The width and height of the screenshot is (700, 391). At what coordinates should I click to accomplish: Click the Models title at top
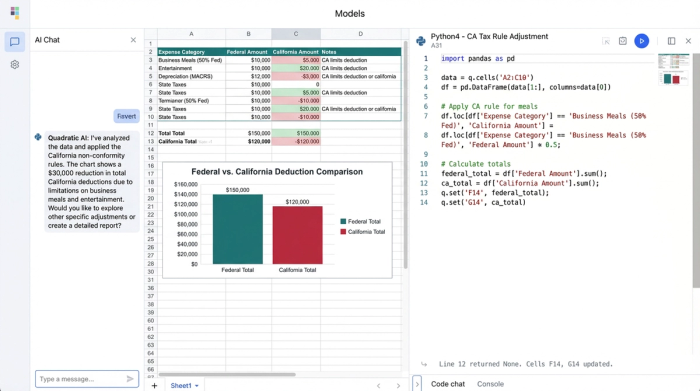click(x=350, y=14)
